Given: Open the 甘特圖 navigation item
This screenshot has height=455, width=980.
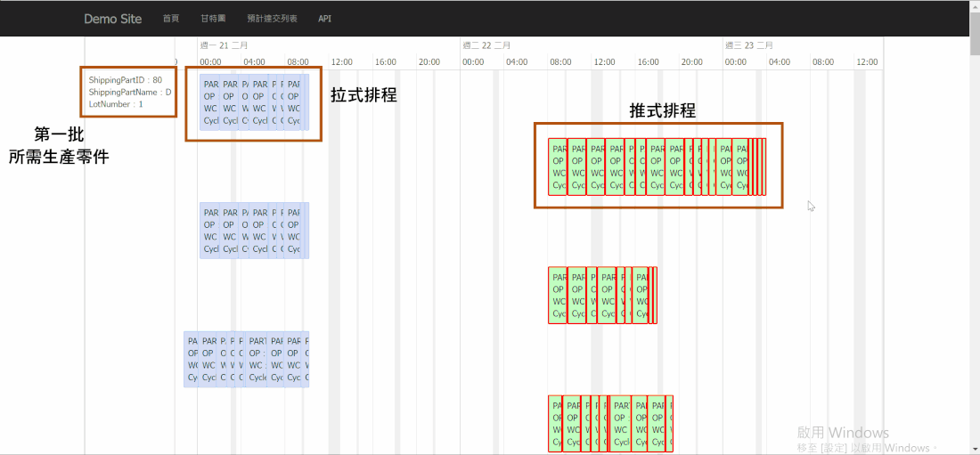Looking at the screenshot, I should pos(213,19).
